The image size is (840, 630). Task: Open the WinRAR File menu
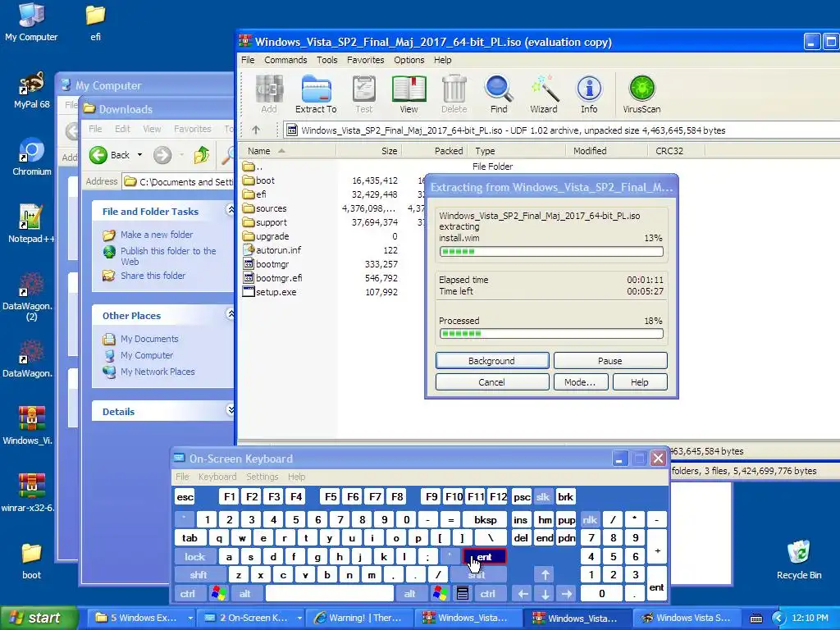click(x=248, y=60)
